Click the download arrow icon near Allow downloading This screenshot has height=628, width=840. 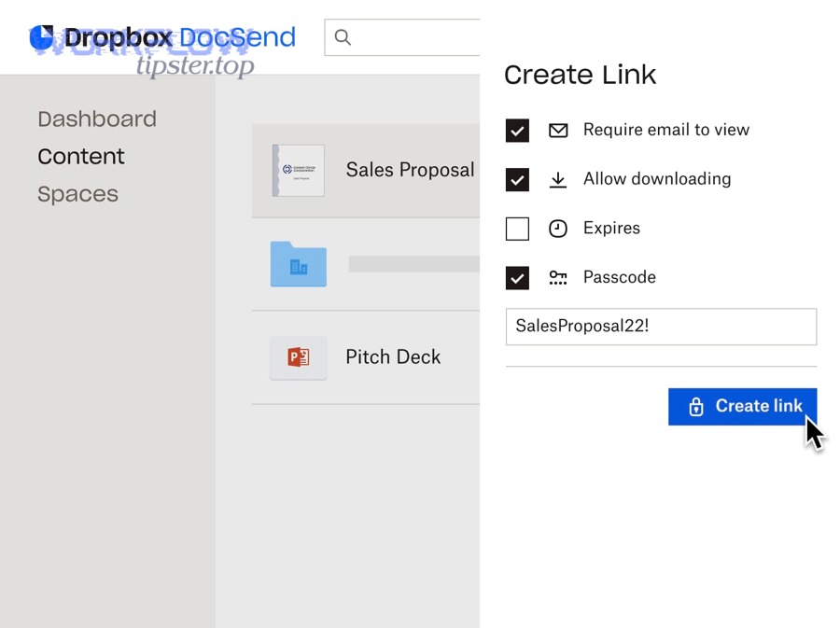(x=558, y=179)
